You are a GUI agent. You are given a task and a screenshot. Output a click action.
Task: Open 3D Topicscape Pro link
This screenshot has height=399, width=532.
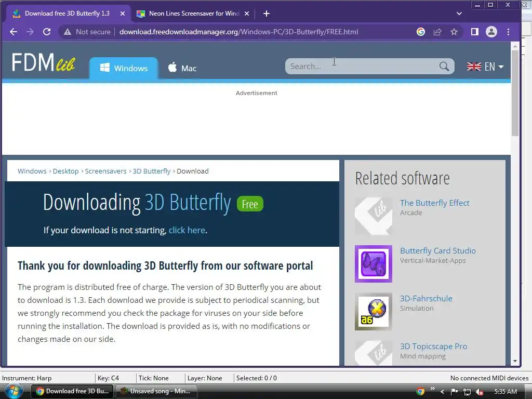(x=433, y=347)
